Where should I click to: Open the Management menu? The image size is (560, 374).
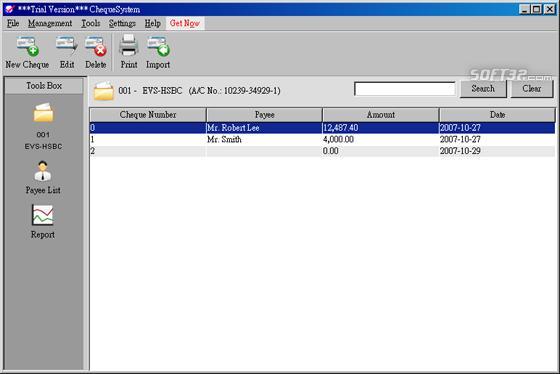[50, 24]
